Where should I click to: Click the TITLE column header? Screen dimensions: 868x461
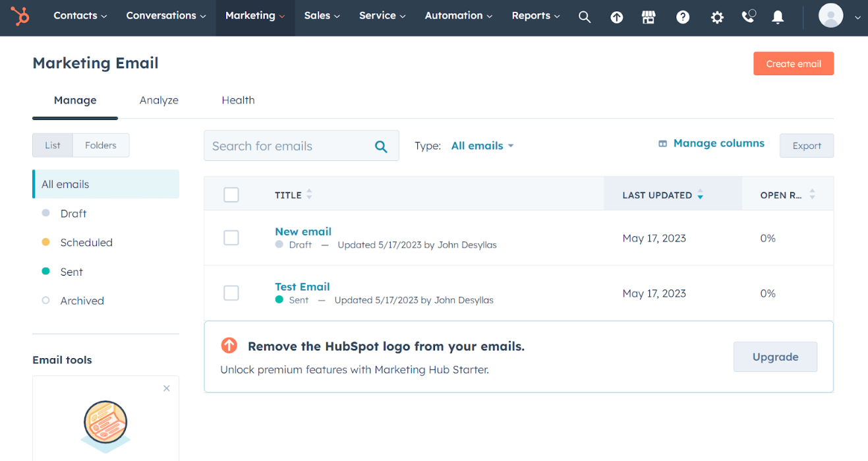288,195
